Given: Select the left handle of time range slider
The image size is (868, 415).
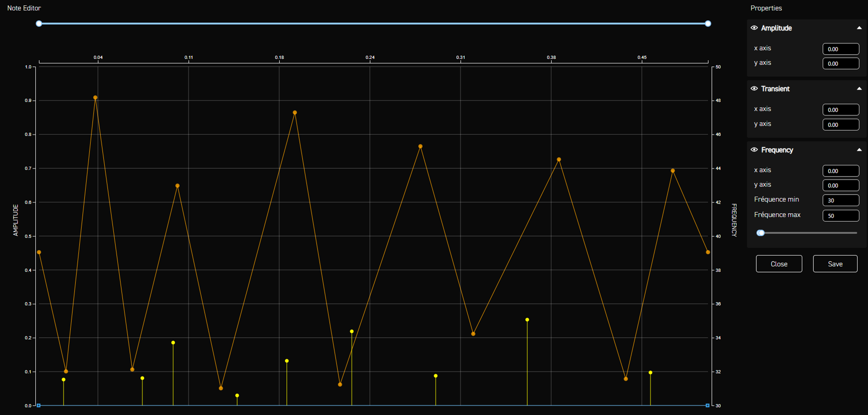Looking at the screenshot, I should coord(39,23).
